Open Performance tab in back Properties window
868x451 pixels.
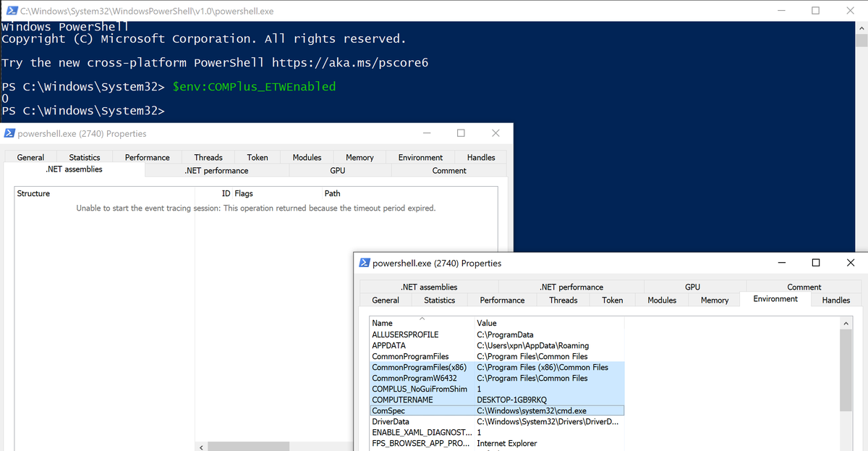[147, 157]
